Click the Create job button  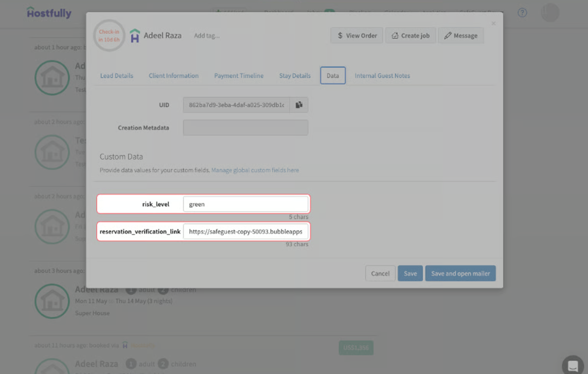411,35
